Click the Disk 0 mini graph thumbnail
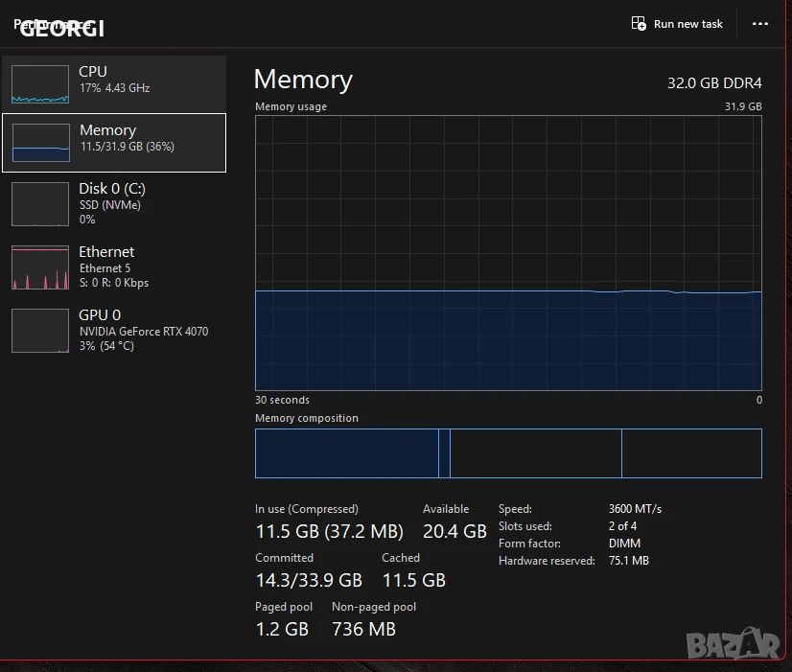Screen dimensions: 792x672 40,204
